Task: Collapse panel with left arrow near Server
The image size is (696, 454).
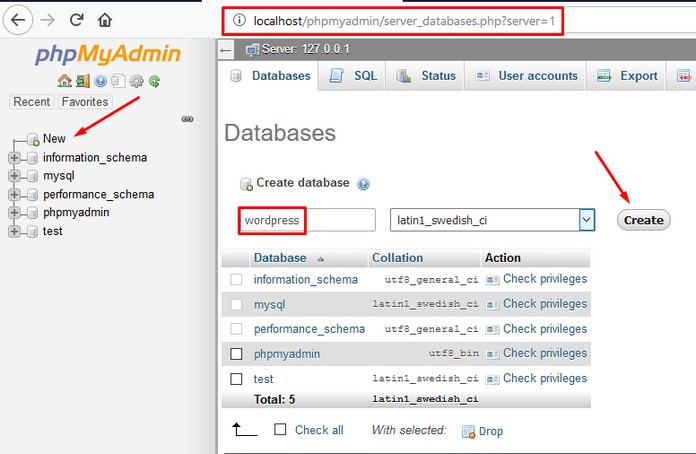Action: coord(225,50)
